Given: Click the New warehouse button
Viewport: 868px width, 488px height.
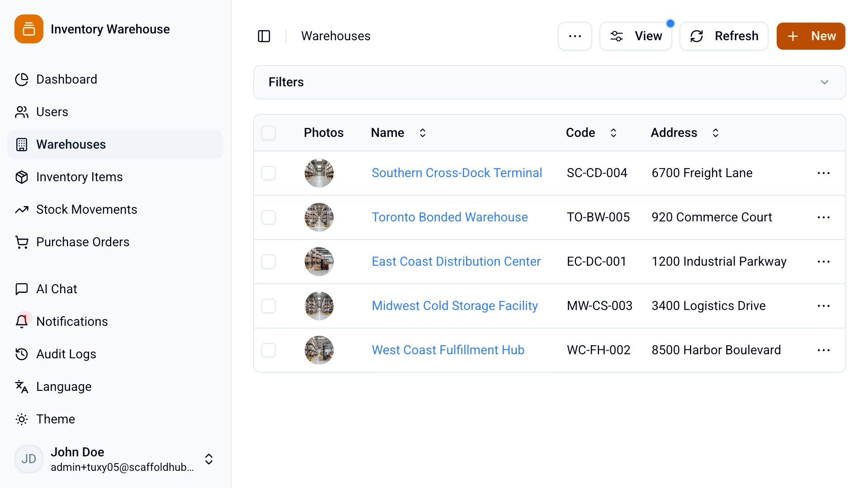Looking at the screenshot, I should tap(811, 36).
